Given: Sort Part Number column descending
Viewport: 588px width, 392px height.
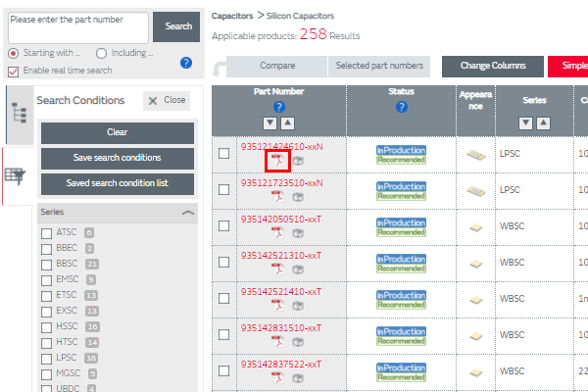Looking at the screenshot, I should (x=271, y=122).
